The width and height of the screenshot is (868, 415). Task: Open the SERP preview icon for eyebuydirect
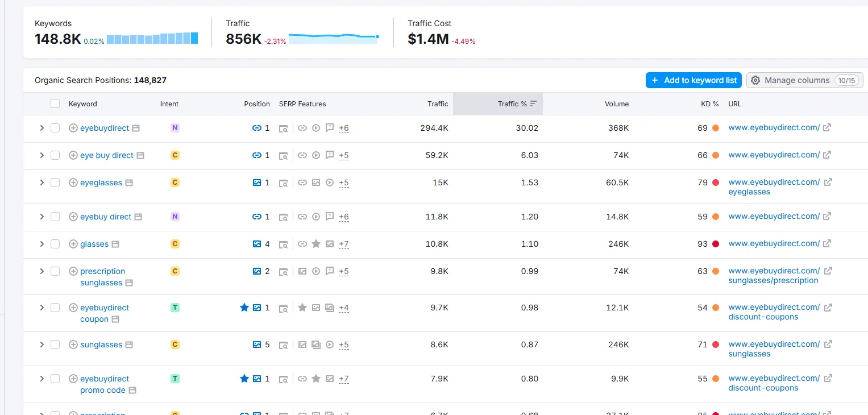click(283, 128)
